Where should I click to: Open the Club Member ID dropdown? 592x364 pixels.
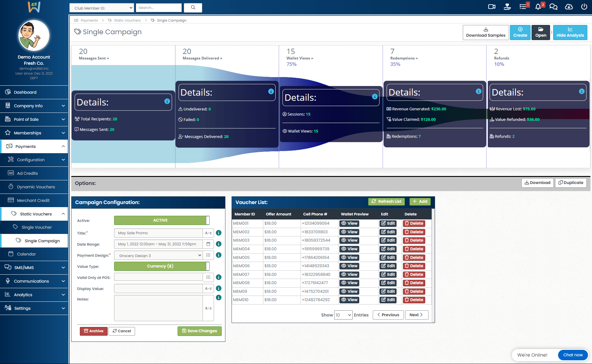point(101,8)
